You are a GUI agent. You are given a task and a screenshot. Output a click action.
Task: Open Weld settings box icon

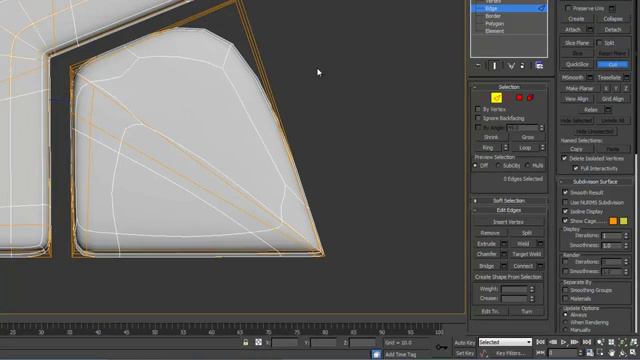(540, 244)
